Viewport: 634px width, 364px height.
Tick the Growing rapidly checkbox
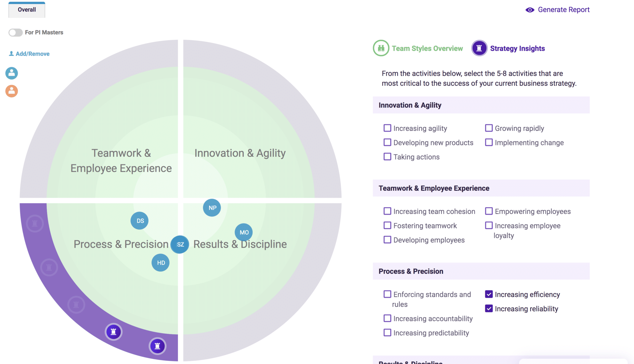(x=489, y=128)
